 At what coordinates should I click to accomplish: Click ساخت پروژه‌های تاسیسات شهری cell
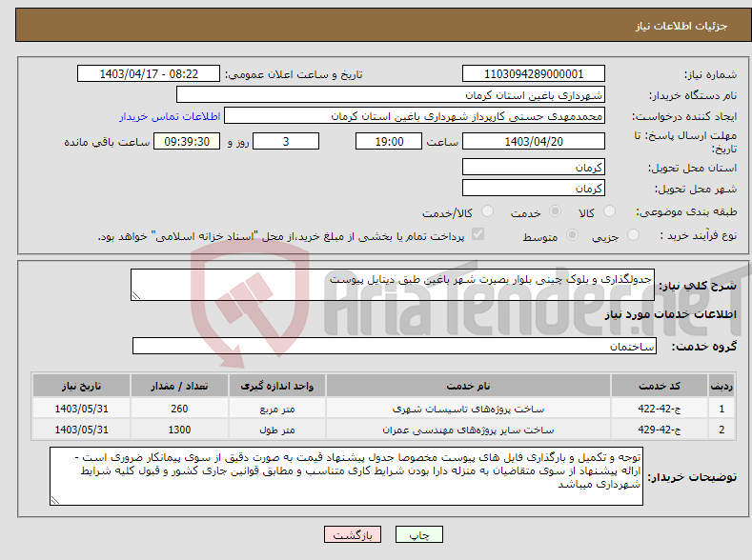tap(468, 409)
